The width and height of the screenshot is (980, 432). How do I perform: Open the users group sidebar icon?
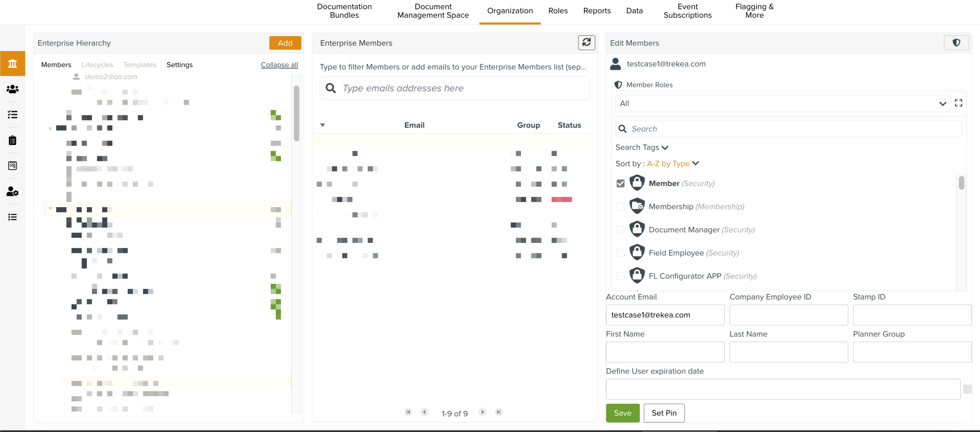(x=13, y=89)
